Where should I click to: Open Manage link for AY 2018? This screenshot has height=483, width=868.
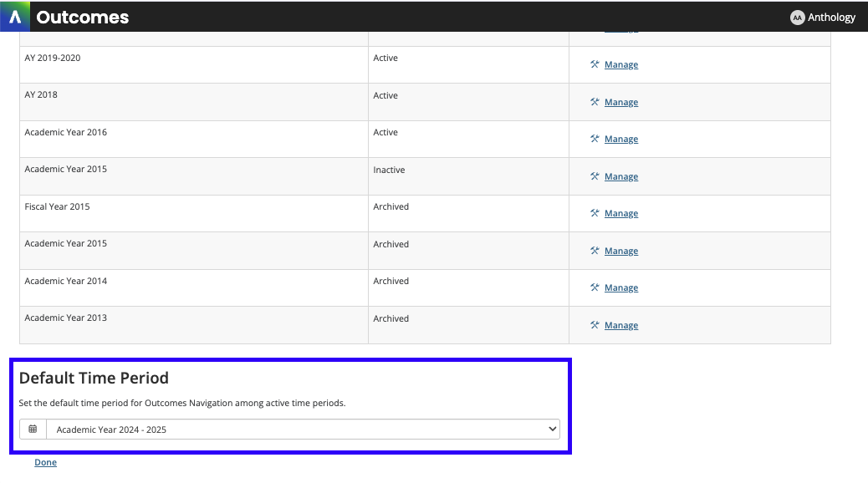click(x=620, y=103)
